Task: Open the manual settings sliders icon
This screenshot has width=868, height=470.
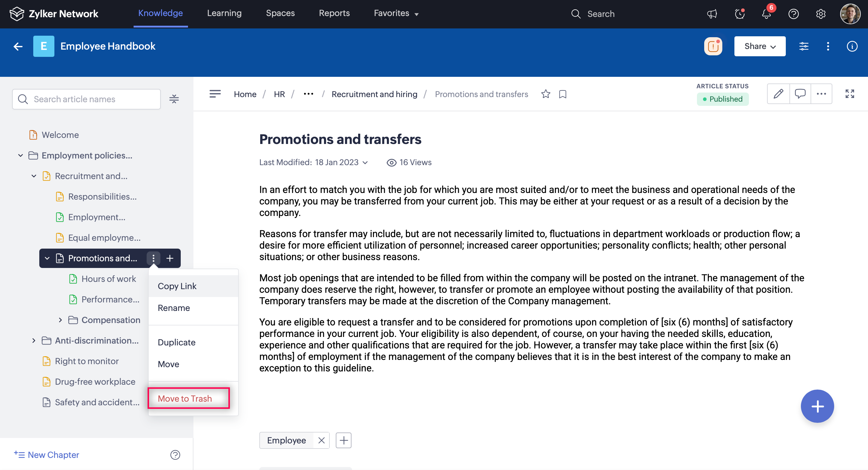Action: click(x=804, y=46)
